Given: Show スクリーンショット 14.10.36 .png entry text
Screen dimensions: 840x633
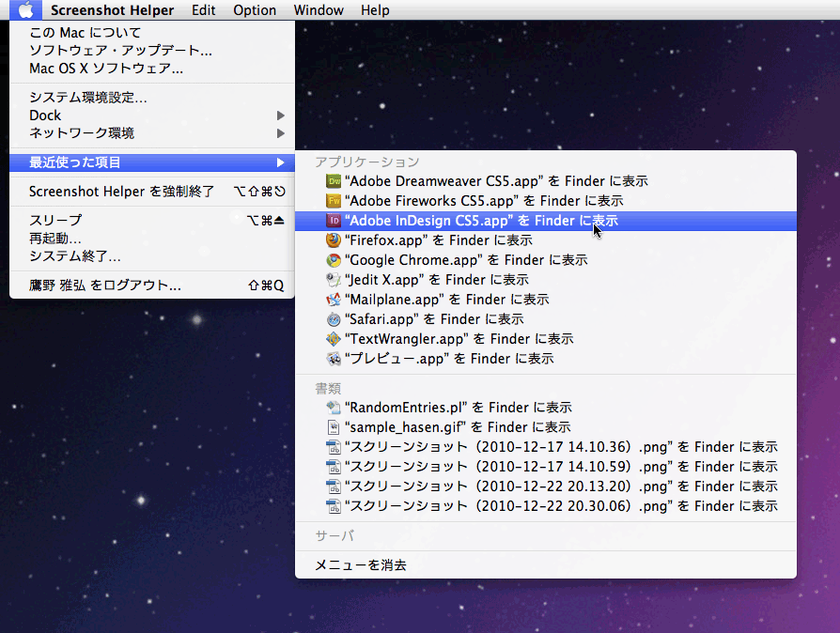Looking at the screenshot, I should coord(561,447).
